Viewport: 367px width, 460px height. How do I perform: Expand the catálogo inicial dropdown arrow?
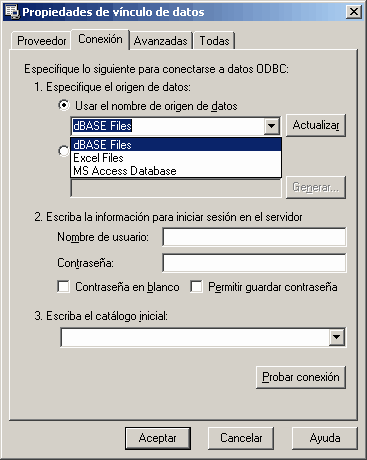(x=337, y=337)
